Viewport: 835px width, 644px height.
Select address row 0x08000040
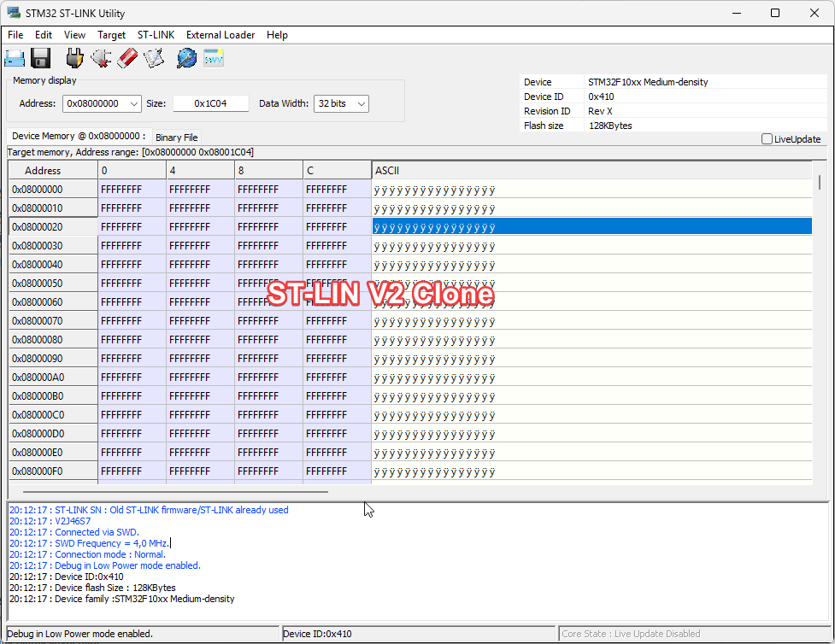click(x=53, y=265)
